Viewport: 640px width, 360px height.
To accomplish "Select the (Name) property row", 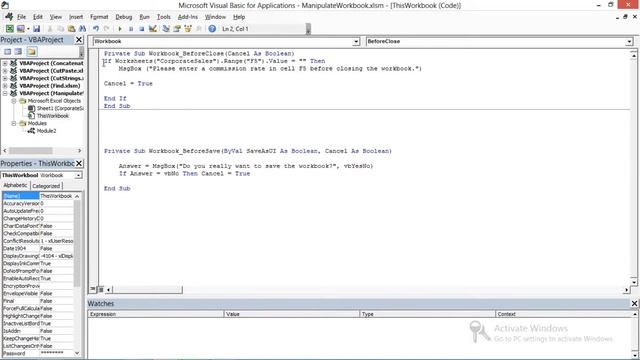I will (38, 196).
